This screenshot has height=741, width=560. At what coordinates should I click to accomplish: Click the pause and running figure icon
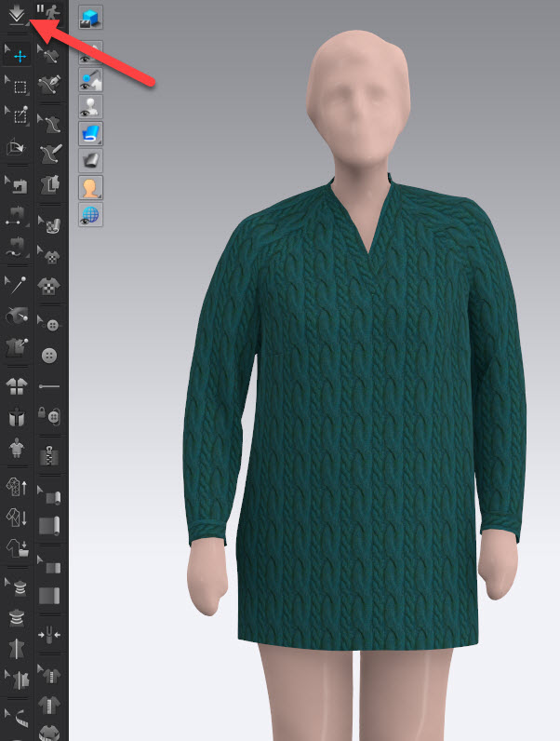(48, 15)
